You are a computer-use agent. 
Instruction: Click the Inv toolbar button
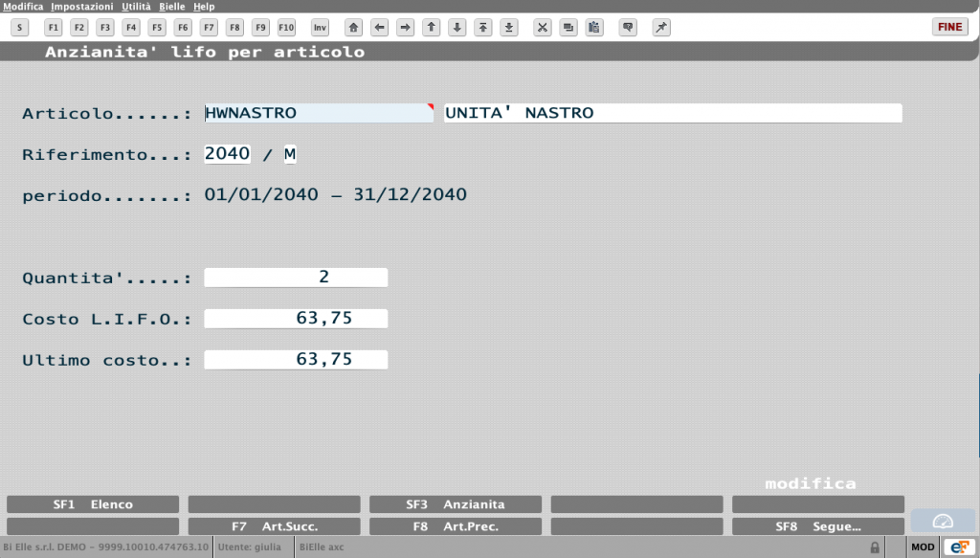pyautogui.click(x=320, y=28)
